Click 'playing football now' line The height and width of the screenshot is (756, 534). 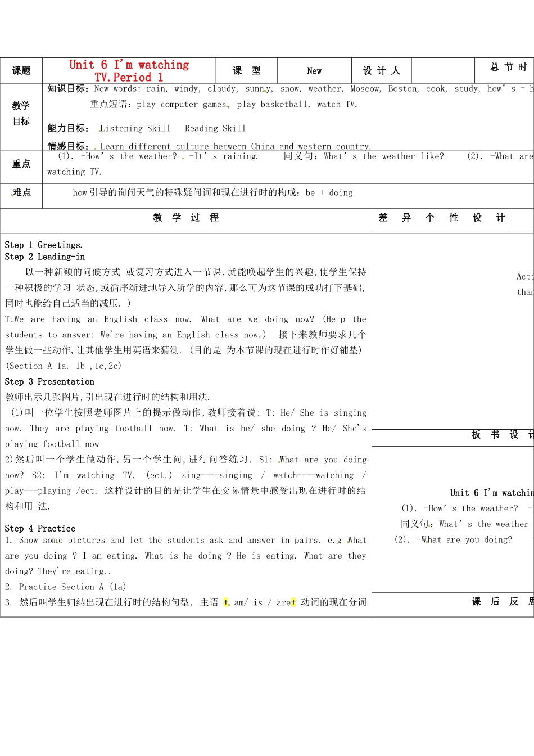tap(52, 444)
